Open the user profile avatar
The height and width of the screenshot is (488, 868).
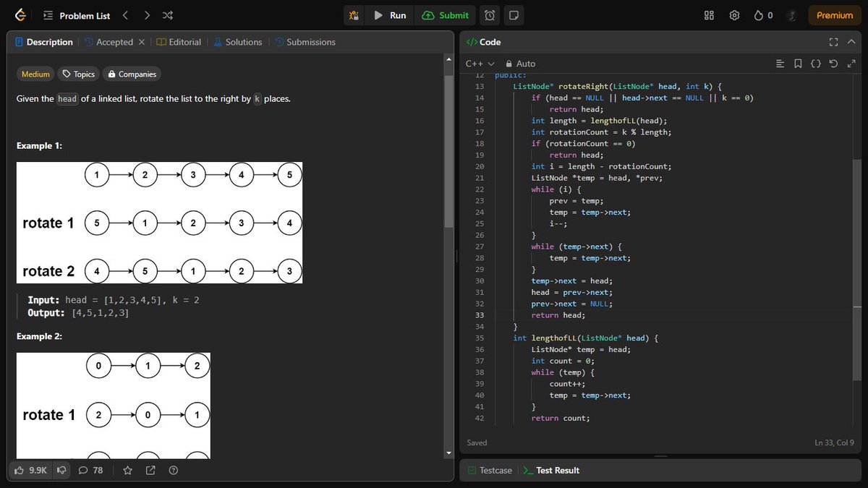pyautogui.click(x=792, y=15)
